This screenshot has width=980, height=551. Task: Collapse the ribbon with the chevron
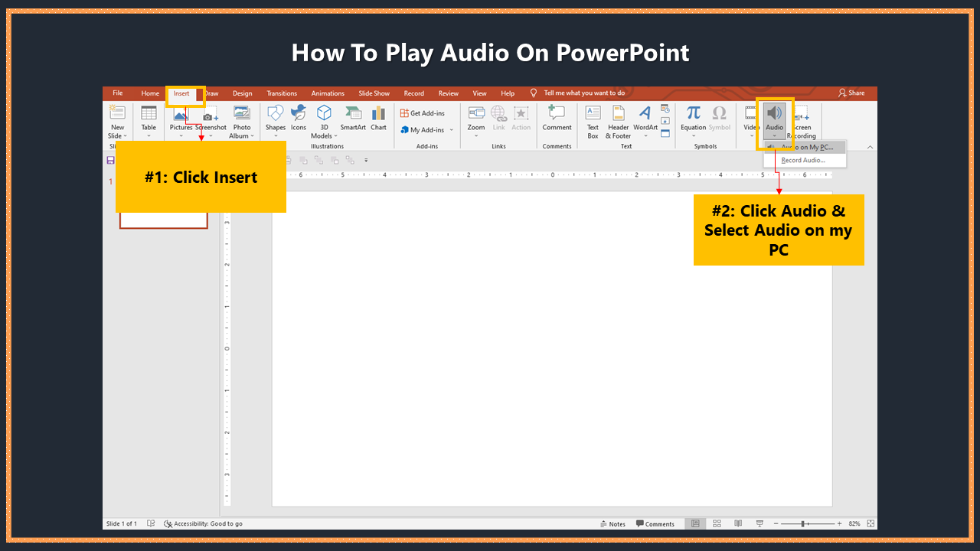[x=870, y=147]
